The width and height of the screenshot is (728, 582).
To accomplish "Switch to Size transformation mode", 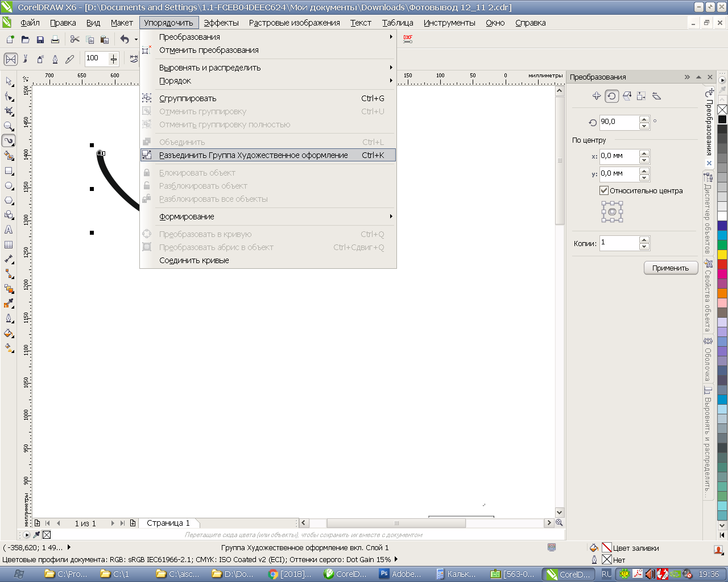I will [642, 96].
